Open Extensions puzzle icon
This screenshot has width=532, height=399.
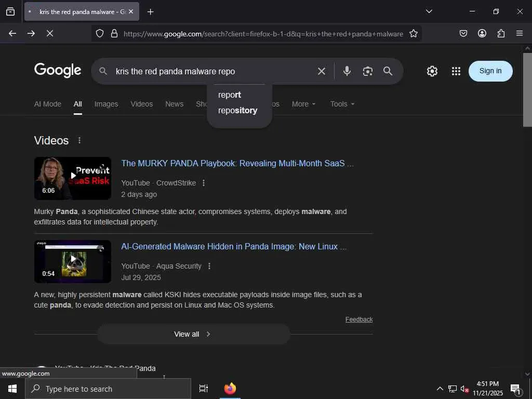tap(501, 33)
